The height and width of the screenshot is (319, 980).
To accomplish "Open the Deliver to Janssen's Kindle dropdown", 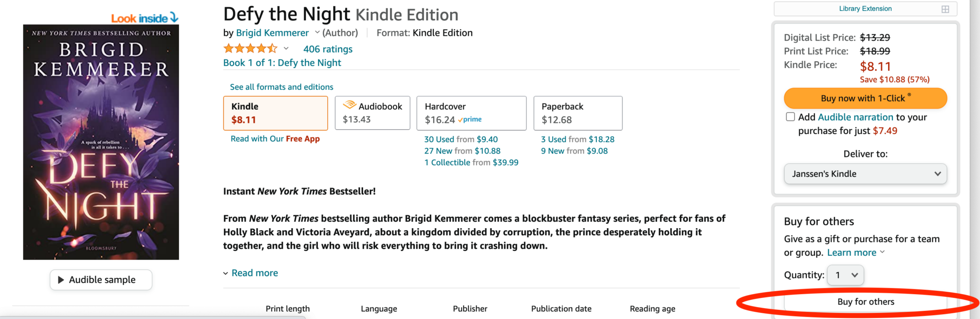I will click(865, 174).
